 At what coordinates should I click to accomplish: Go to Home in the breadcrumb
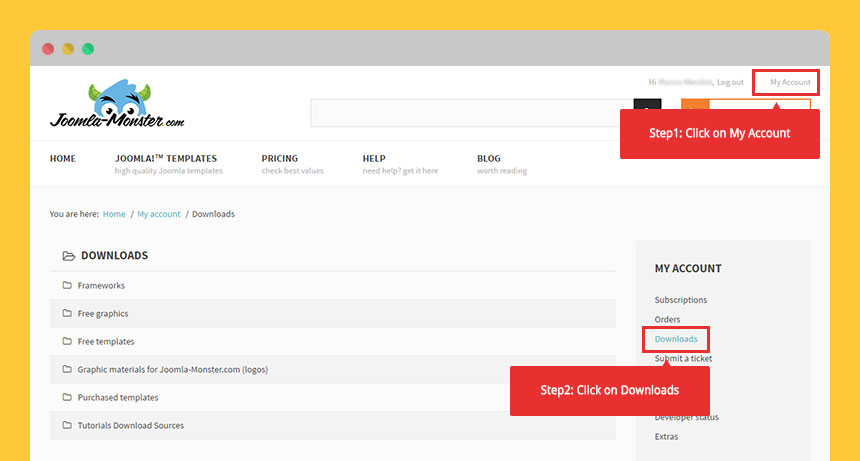(114, 214)
